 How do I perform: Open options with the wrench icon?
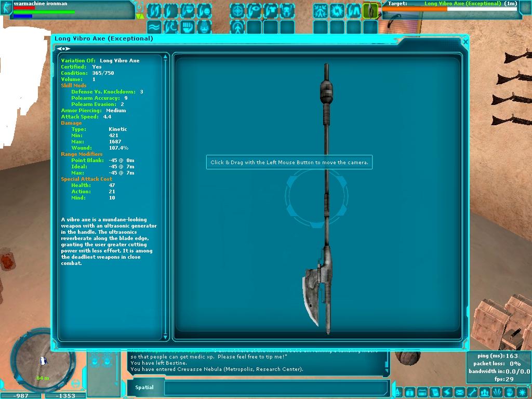[x=472, y=393]
